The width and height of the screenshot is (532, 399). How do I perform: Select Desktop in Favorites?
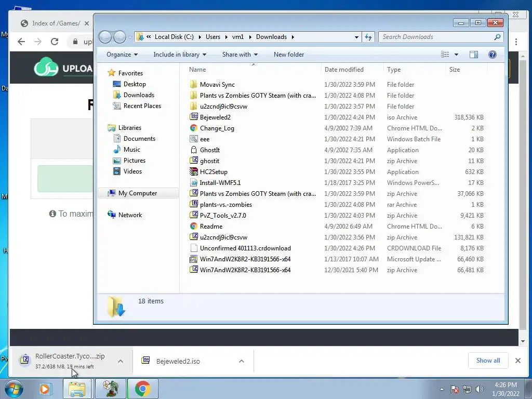(135, 84)
